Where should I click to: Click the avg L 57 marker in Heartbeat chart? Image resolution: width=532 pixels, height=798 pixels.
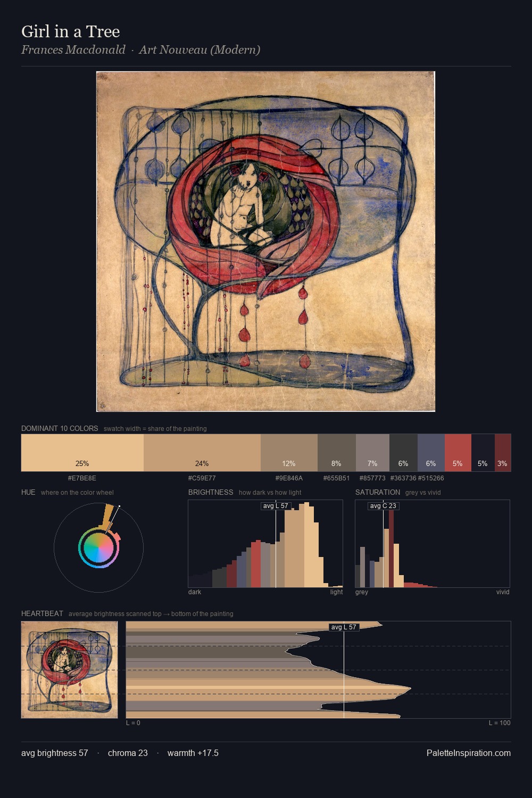(344, 627)
